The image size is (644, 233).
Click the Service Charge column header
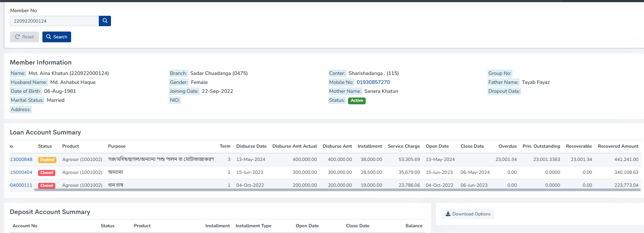pyautogui.click(x=404, y=146)
